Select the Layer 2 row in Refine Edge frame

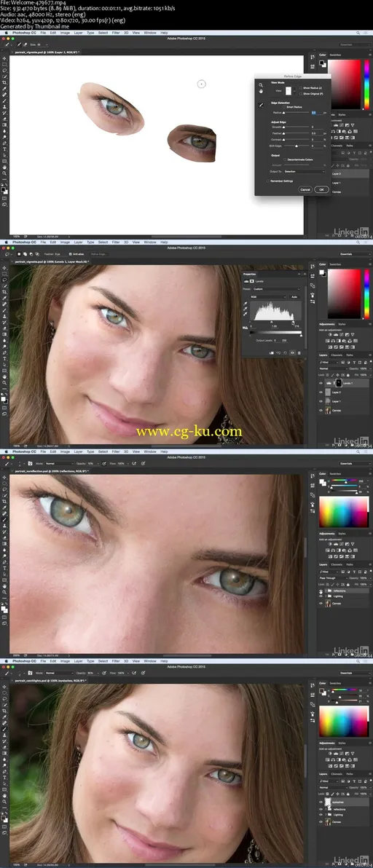click(x=350, y=173)
